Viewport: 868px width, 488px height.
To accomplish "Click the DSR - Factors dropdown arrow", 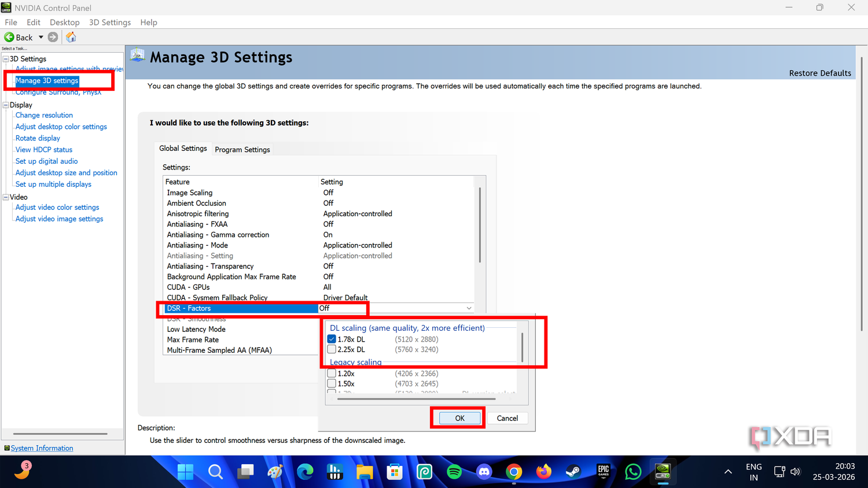I will click(469, 308).
